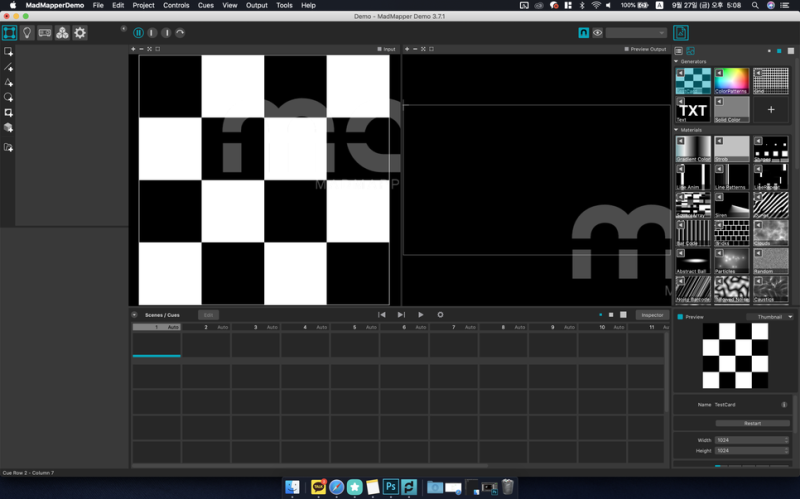Click the Restart button
The width and height of the screenshot is (800, 499).
[752, 423]
